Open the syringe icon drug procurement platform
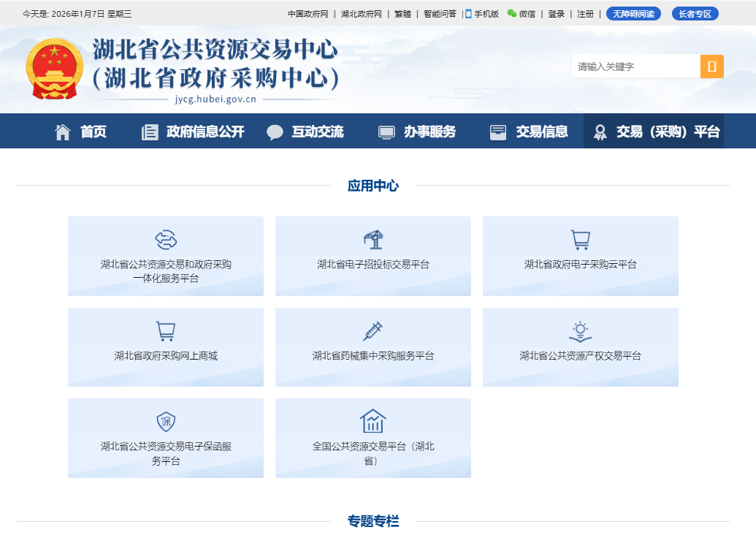Image resolution: width=756 pixels, height=538 pixels. (x=373, y=331)
